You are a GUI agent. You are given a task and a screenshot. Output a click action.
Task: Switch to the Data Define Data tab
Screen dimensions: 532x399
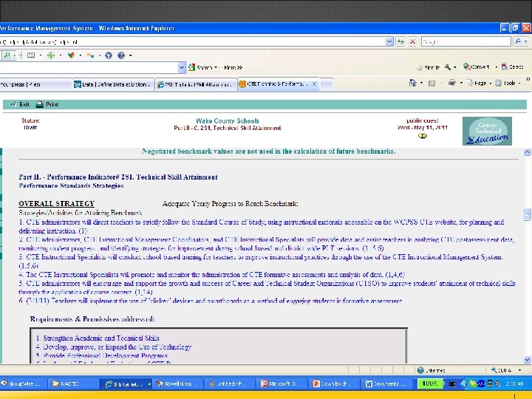point(113,84)
